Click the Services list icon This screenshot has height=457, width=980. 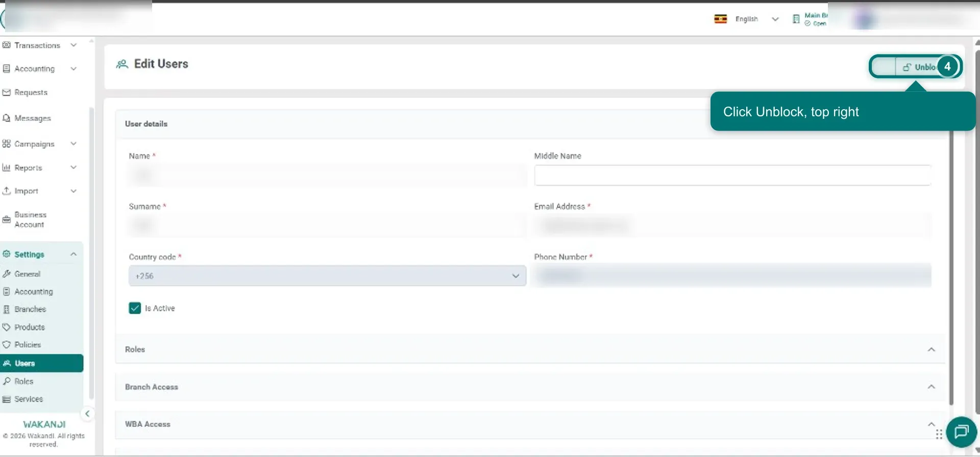[6, 399]
